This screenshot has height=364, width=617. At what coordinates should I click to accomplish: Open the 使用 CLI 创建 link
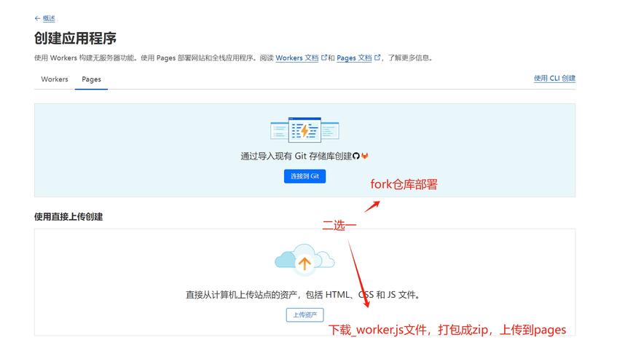554,78
